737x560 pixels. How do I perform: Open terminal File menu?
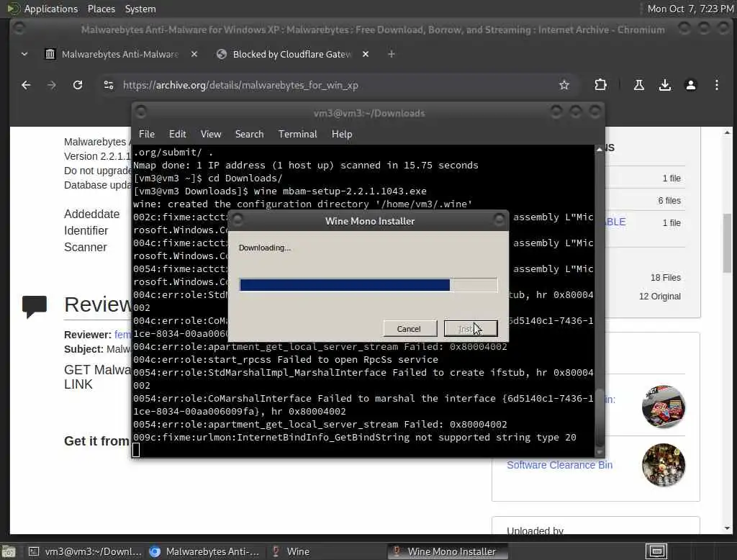coord(147,134)
